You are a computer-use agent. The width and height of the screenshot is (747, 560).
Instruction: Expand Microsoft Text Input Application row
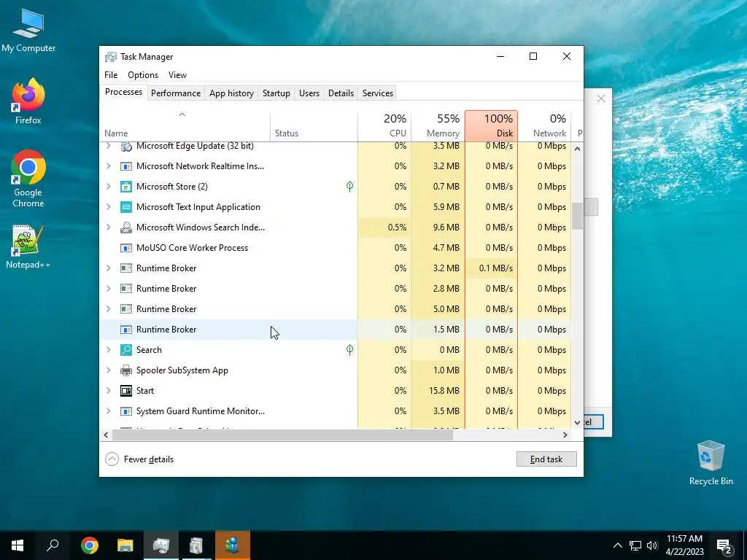pos(109,207)
